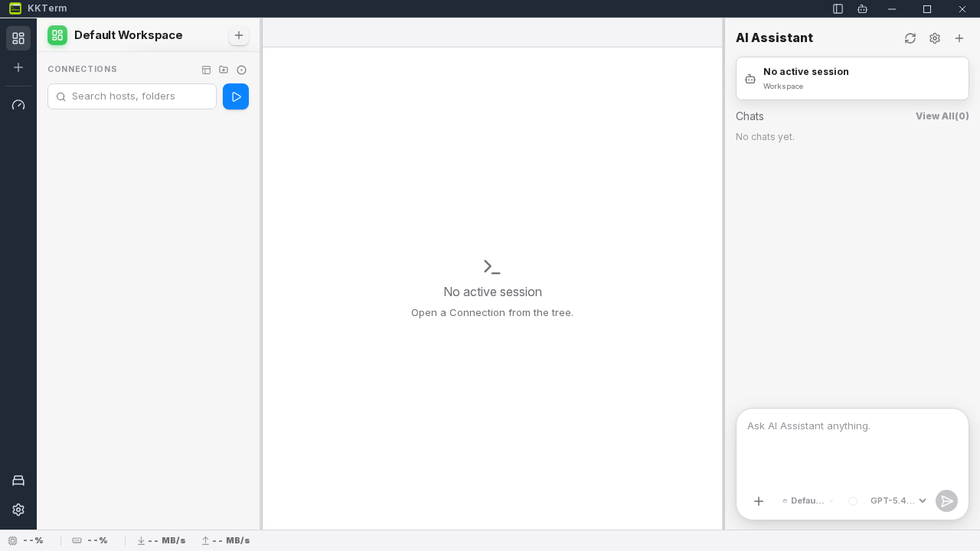The width and height of the screenshot is (980, 551).
Task: Click the plus icon in the dark sidebar
Action: (x=18, y=67)
